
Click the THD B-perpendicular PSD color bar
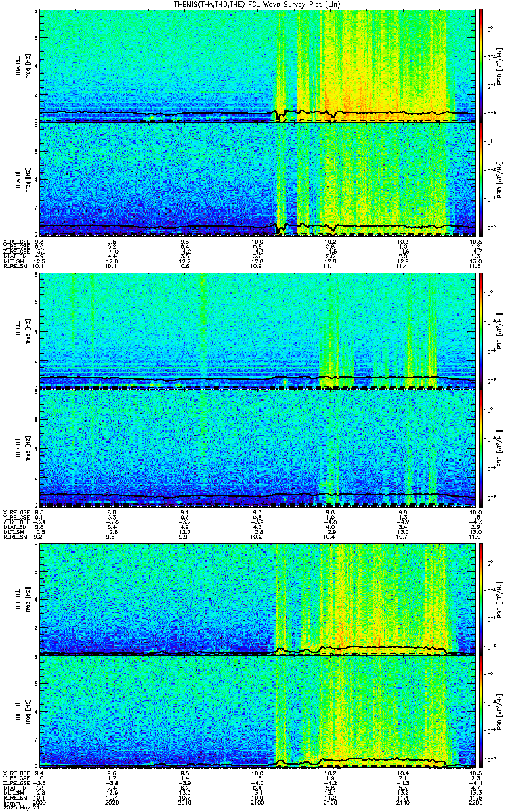pyautogui.click(x=482, y=332)
